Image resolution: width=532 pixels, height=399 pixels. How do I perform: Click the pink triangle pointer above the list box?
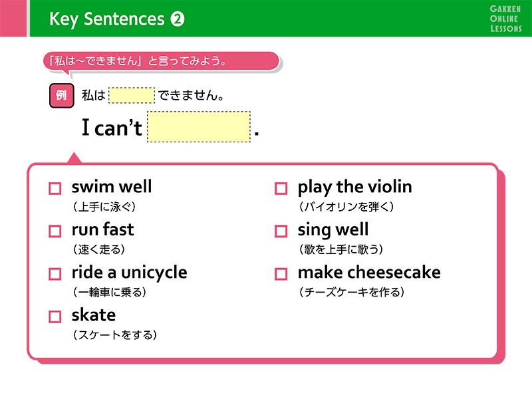tap(75, 158)
